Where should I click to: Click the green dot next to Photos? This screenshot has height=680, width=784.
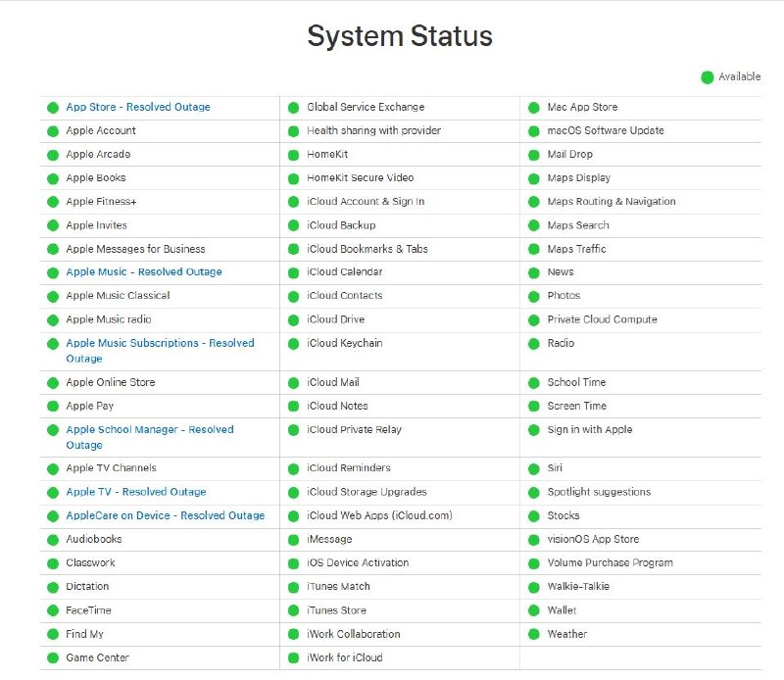point(534,297)
